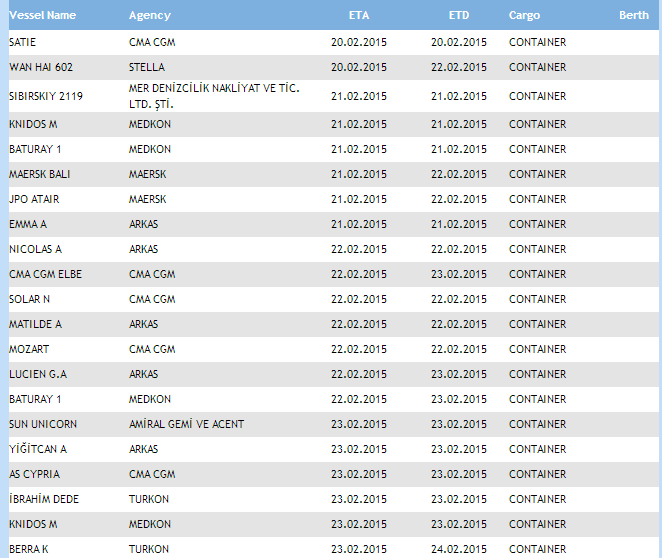Click the MOZART vessel name
662x558 pixels.
pyautogui.click(x=29, y=349)
